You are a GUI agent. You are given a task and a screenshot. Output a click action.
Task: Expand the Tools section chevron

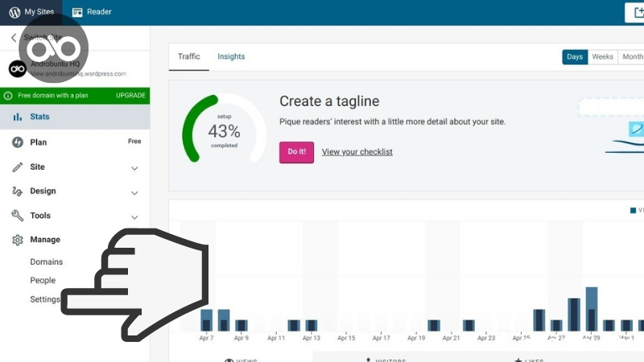tap(134, 216)
